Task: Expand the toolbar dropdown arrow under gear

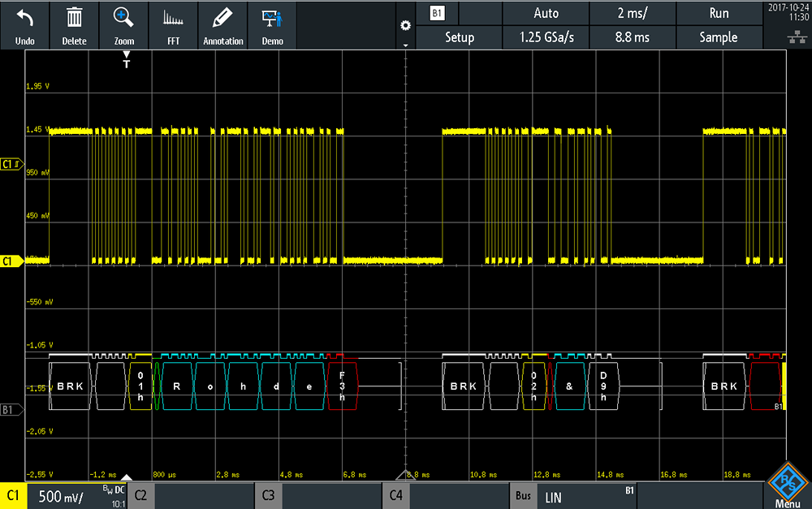Action: pos(405,45)
